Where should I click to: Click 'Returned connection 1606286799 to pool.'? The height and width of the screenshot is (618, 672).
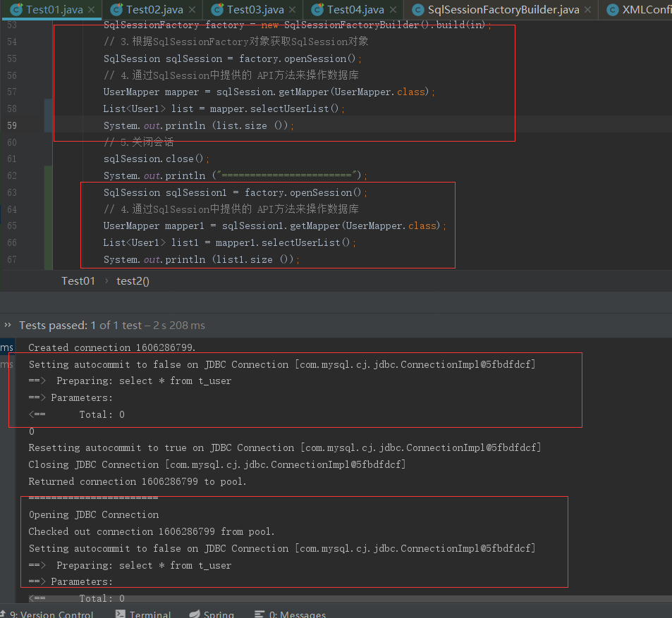tap(137, 481)
